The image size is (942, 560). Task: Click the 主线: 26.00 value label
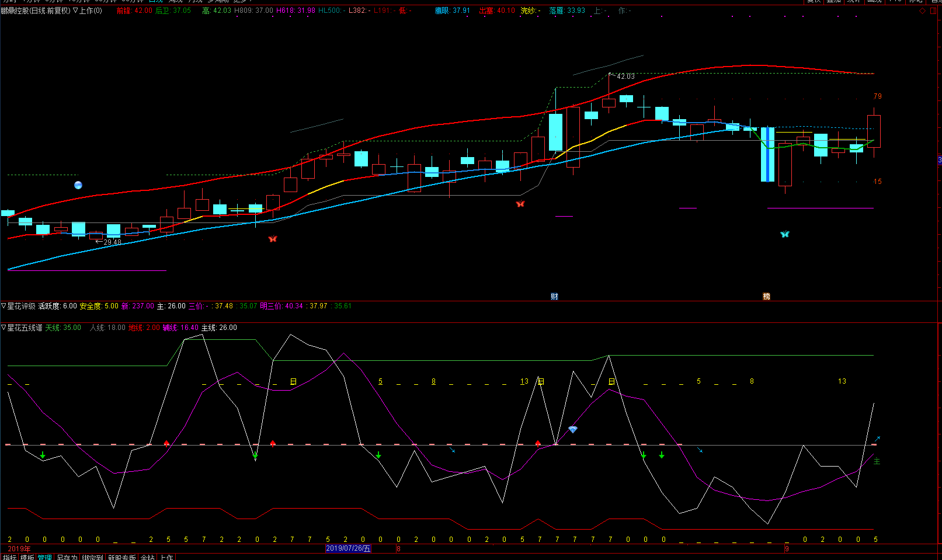click(219, 328)
